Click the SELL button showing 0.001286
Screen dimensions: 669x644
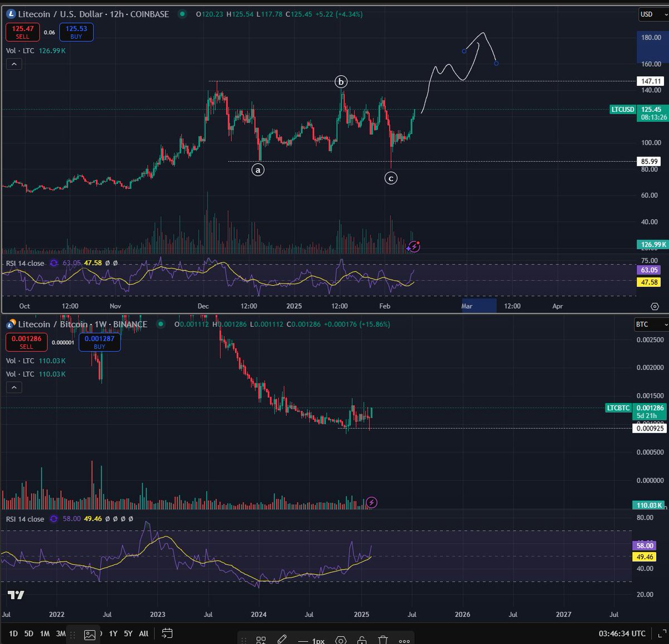pyautogui.click(x=26, y=342)
